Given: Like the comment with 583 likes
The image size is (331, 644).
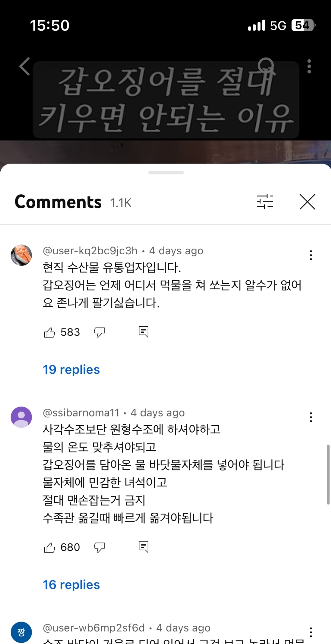Looking at the screenshot, I should (x=50, y=332).
